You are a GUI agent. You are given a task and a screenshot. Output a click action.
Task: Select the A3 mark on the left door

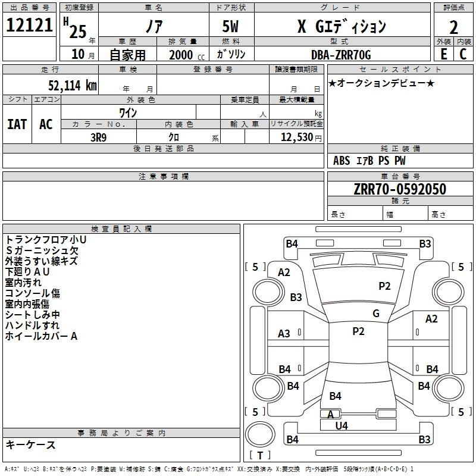[285, 331]
